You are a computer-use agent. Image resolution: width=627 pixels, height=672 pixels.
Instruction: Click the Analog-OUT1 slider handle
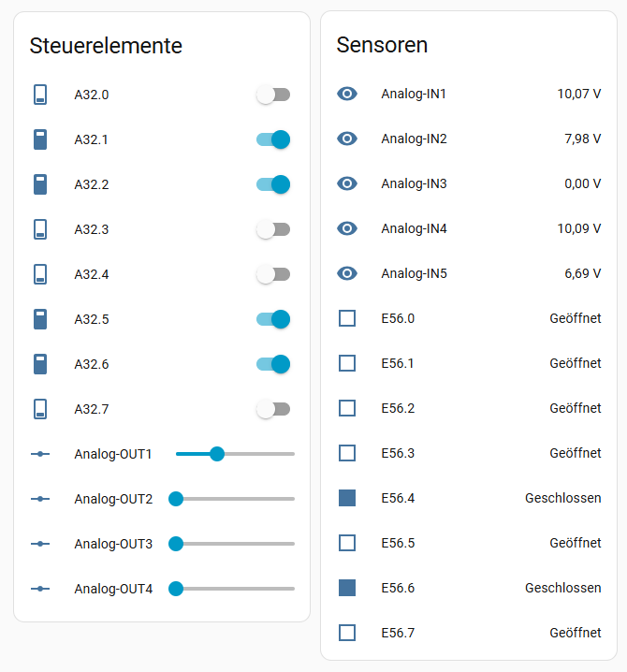(217, 454)
